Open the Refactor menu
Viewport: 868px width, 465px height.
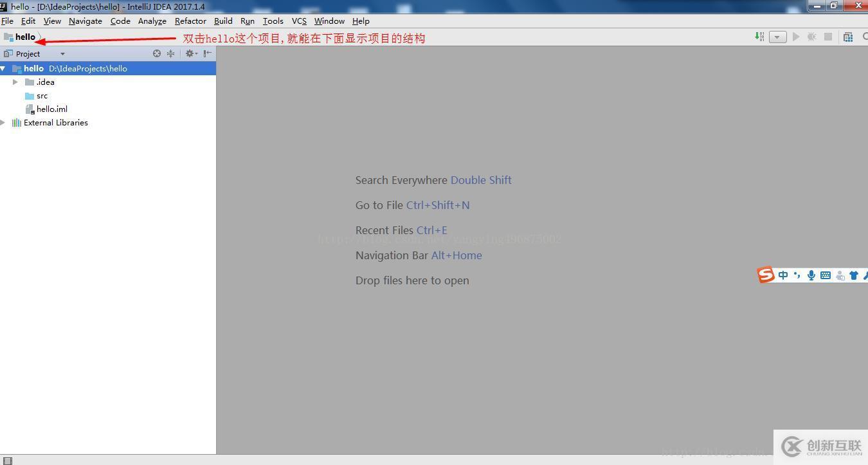(x=190, y=21)
